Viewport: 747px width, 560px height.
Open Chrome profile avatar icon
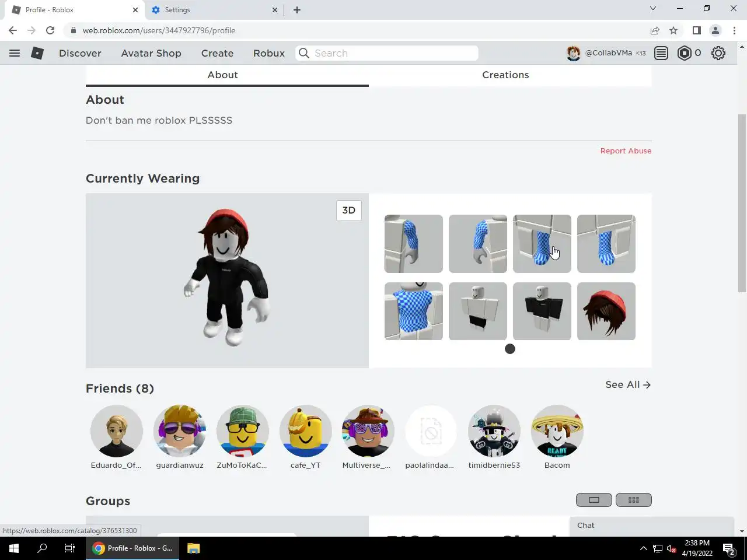pos(715,30)
